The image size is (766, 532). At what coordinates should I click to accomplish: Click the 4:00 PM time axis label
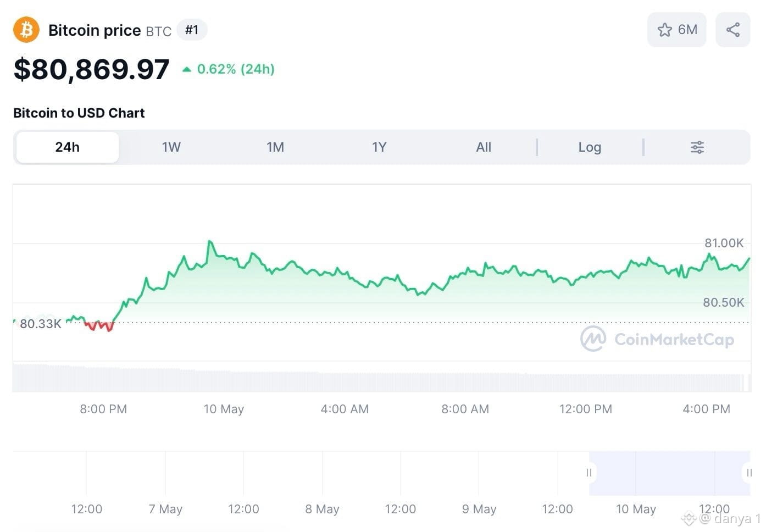707,409
